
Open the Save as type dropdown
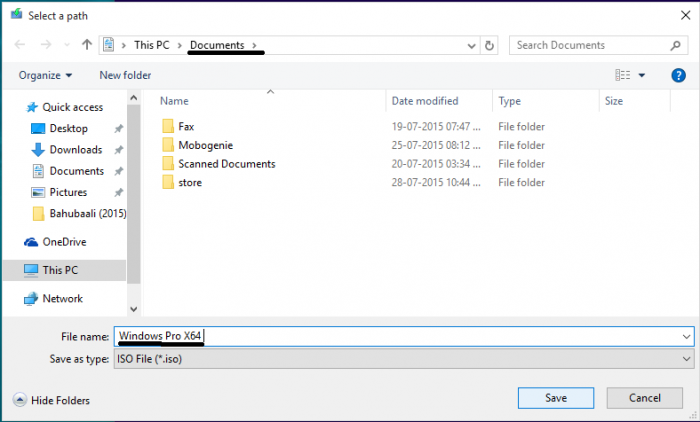pyautogui.click(x=403, y=358)
